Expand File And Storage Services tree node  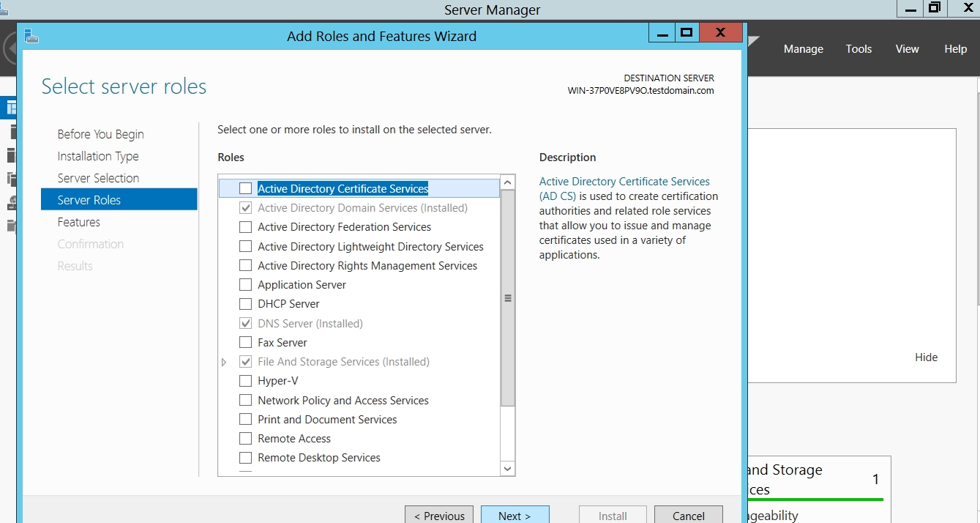click(x=224, y=362)
